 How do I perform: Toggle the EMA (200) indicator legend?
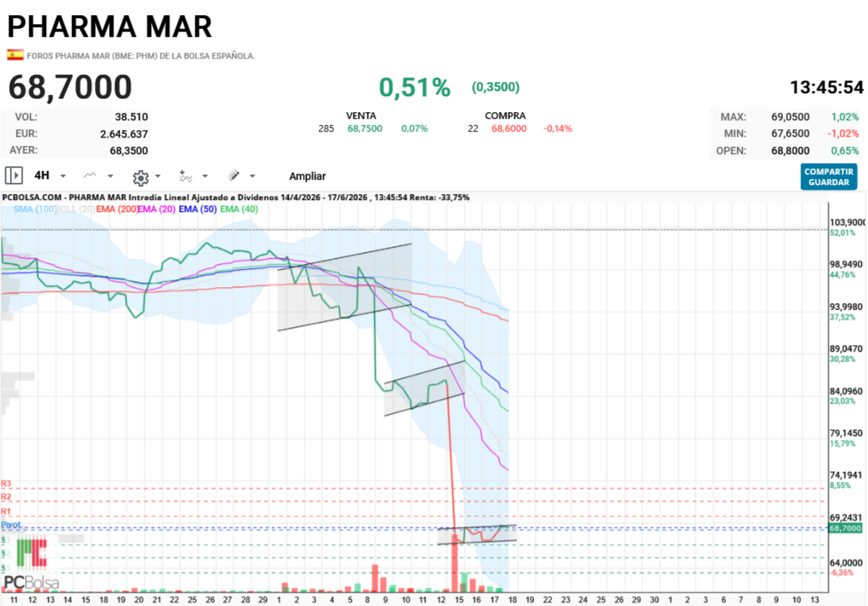click(116, 209)
